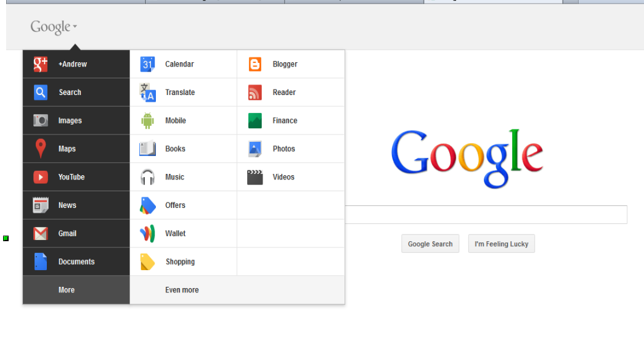Click the Gmail envelope icon
Viewport: 644px width, 359px height.
(40, 234)
